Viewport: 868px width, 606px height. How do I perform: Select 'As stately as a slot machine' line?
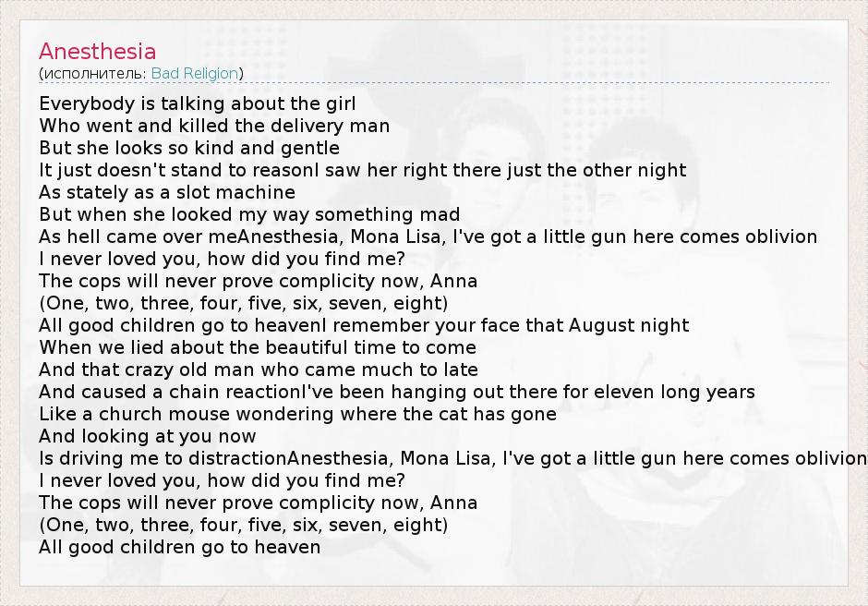pyautogui.click(x=167, y=192)
